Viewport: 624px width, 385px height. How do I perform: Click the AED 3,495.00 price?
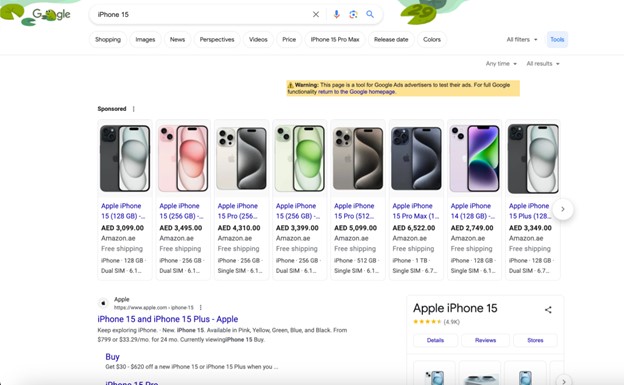(x=181, y=228)
